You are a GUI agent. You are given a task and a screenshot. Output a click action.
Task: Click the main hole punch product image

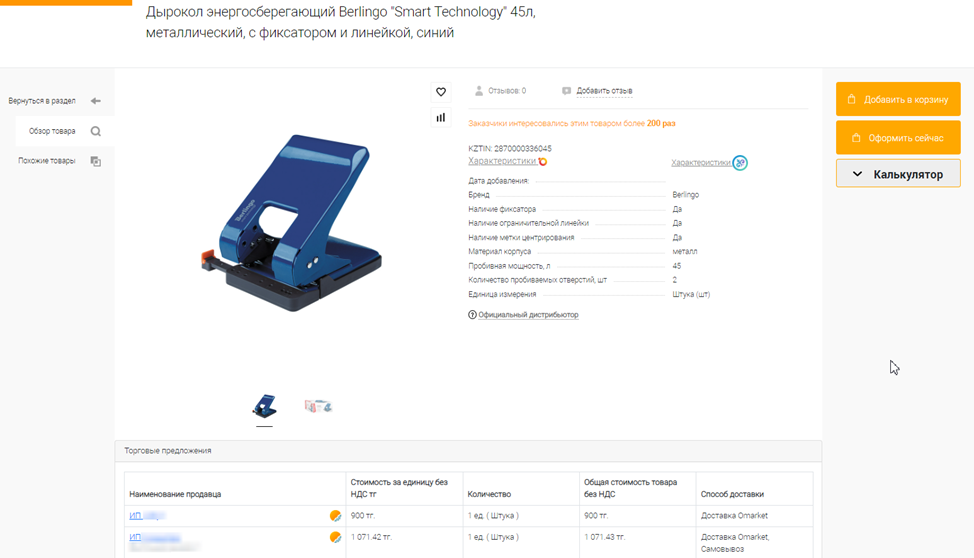click(292, 222)
